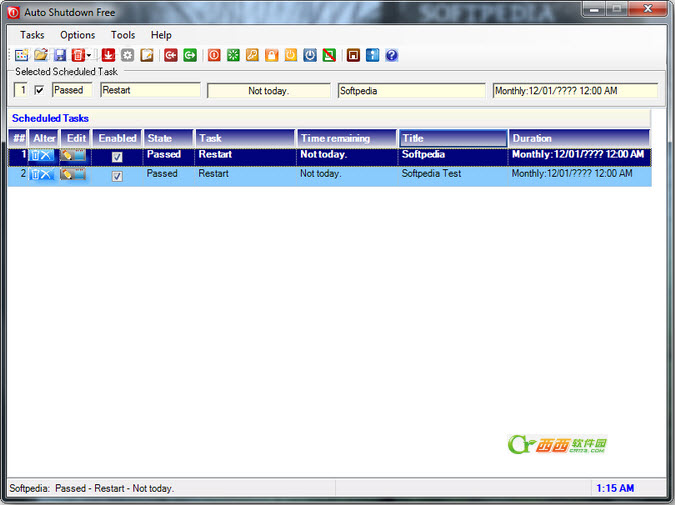This screenshot has height=505, width=675.
Task: Open help via blue question mark icon
Action: (392, 55)
